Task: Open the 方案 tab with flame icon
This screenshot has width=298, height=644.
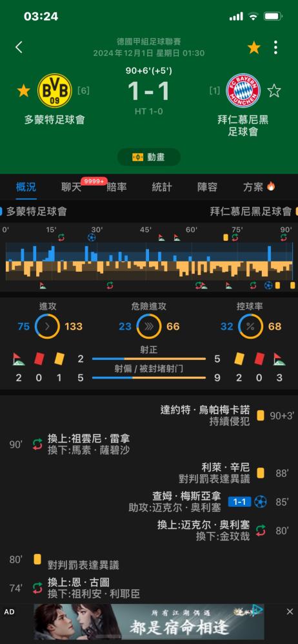Action: pos(259,187)
